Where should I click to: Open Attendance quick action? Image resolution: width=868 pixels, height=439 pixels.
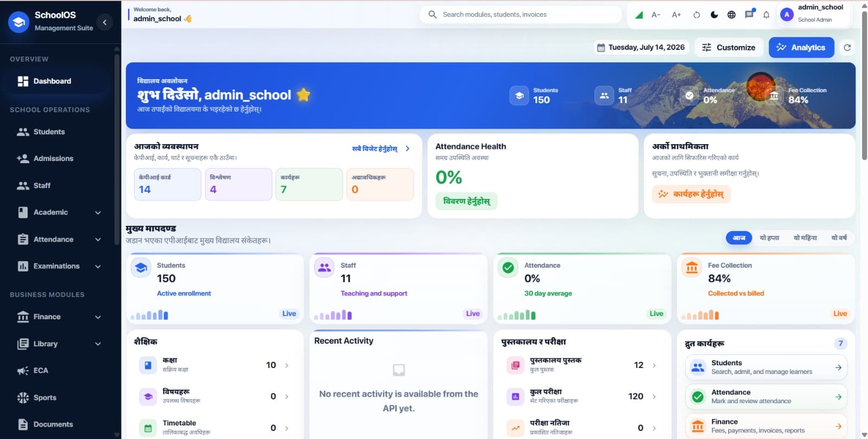pyautogui.click(x=766, y=397)
